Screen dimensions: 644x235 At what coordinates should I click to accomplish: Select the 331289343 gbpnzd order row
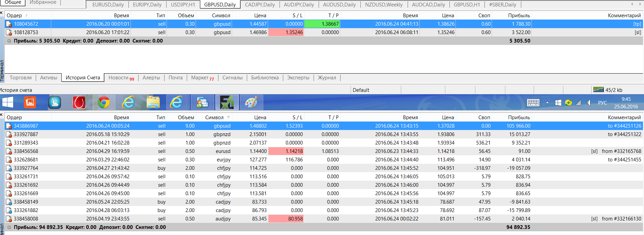point(324,143)
